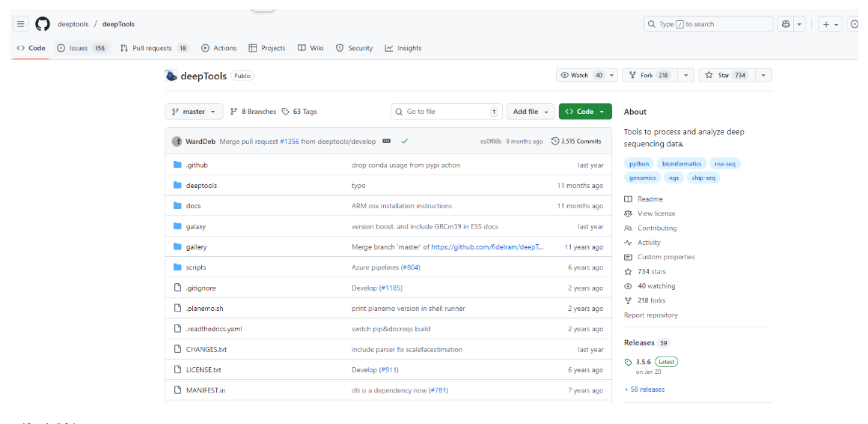Click the Readme book icon
This screenshot has height=424, width=868.
[628, 199]
